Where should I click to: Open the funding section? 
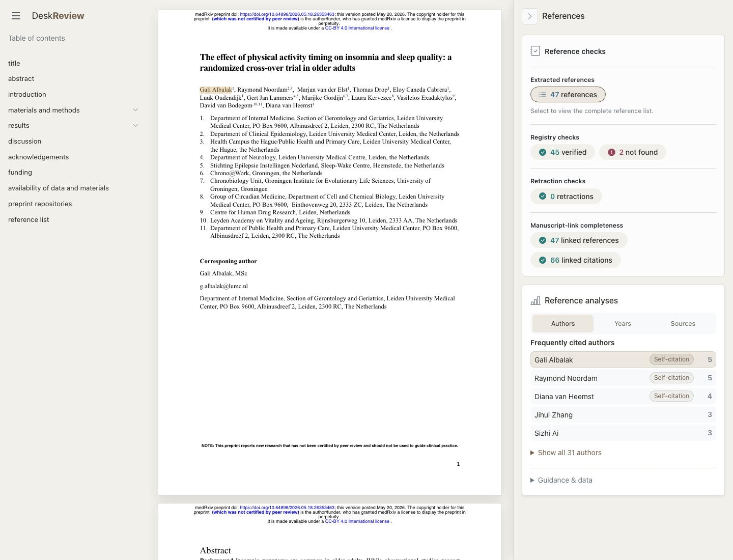pyautogui.click(x=20, y=173)
